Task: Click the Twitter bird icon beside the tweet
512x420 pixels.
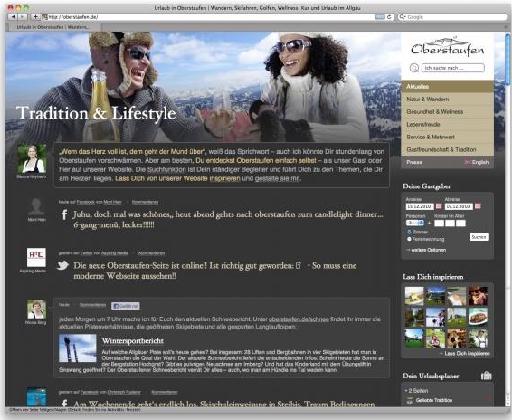Action: [63, 266]
